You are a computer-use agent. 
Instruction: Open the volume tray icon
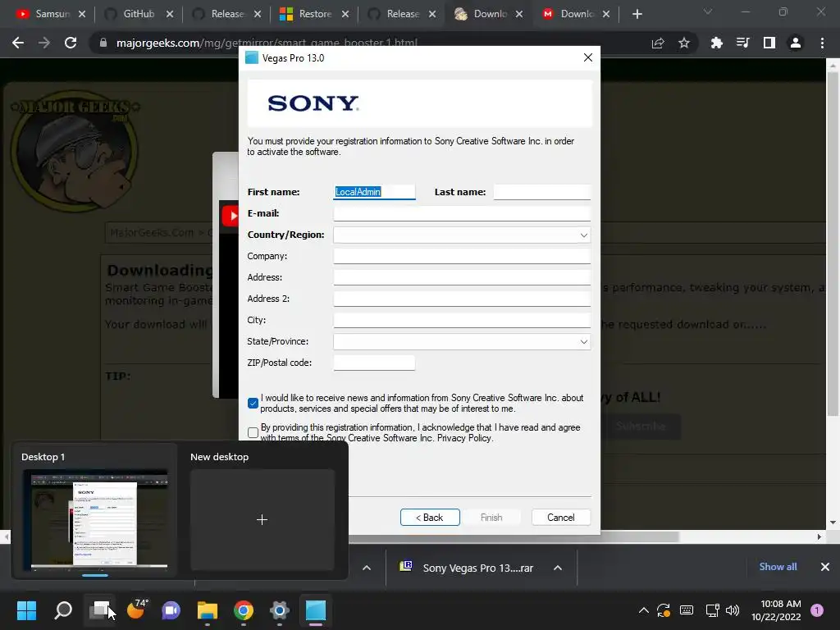pyautogui.click(x=733, y=610)
